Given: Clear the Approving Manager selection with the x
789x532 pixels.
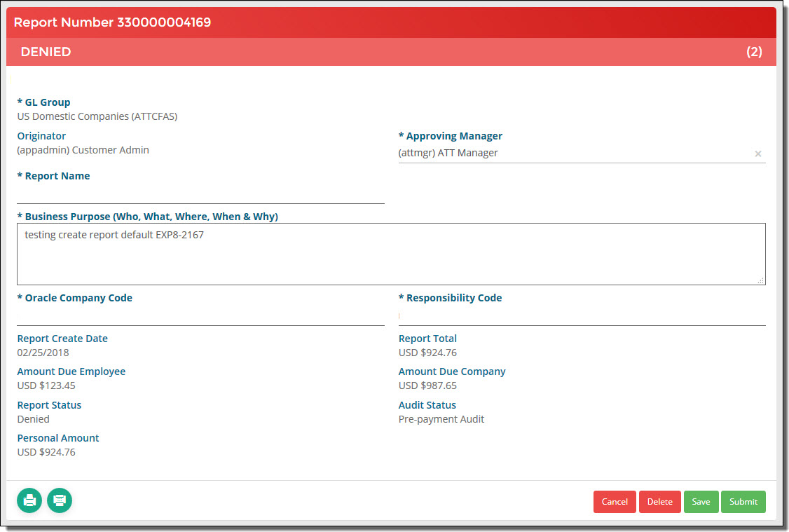Looking at the screenshot, I should click(x=757, y=154).
